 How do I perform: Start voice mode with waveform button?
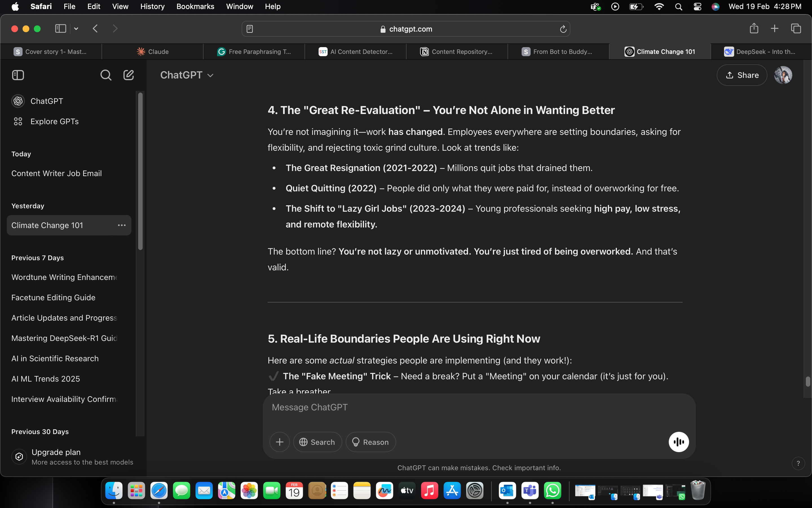pos(678,442)
